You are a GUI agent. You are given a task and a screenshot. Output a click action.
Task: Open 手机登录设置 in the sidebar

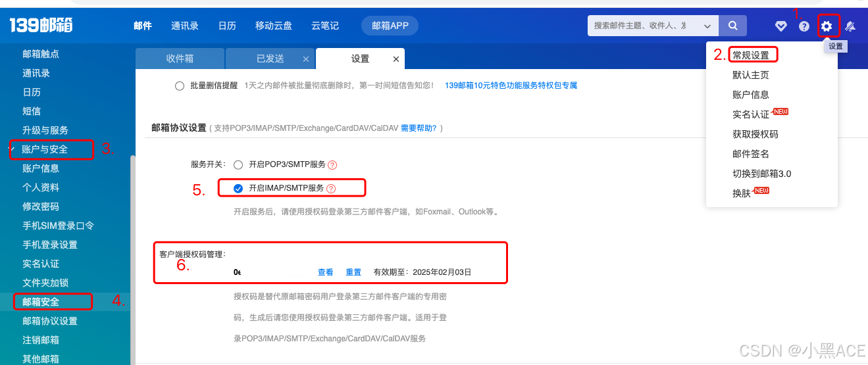pyautogui.click(x=50, y=245)
